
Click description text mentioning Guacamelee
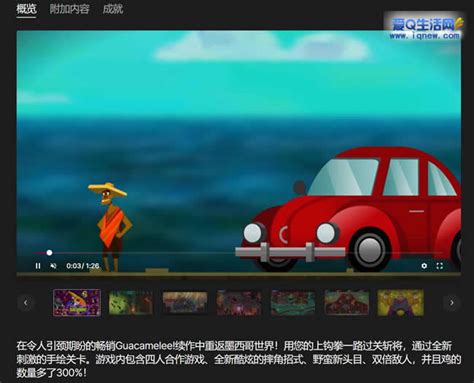239,359
